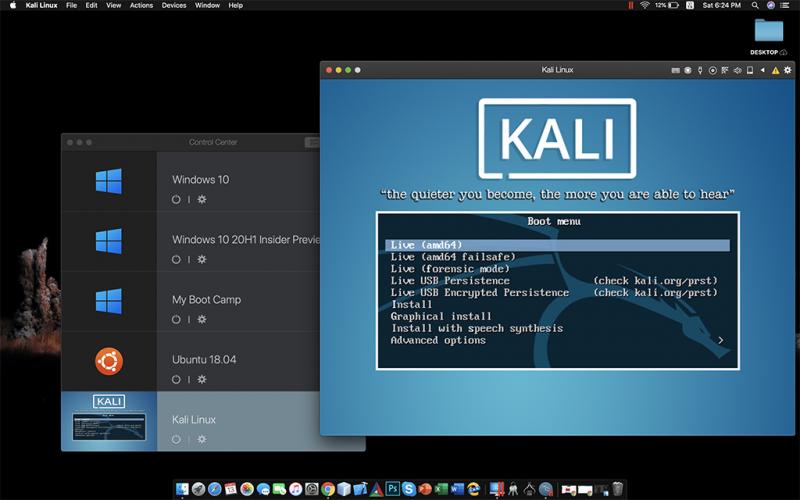Open the Help menu

(x=235, y=5)
